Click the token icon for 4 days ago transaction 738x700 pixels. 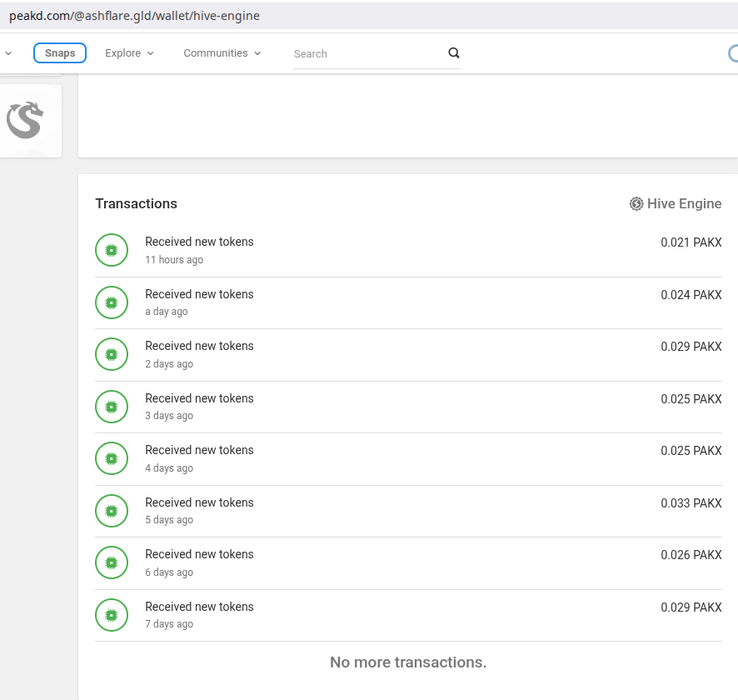[112, 458]
